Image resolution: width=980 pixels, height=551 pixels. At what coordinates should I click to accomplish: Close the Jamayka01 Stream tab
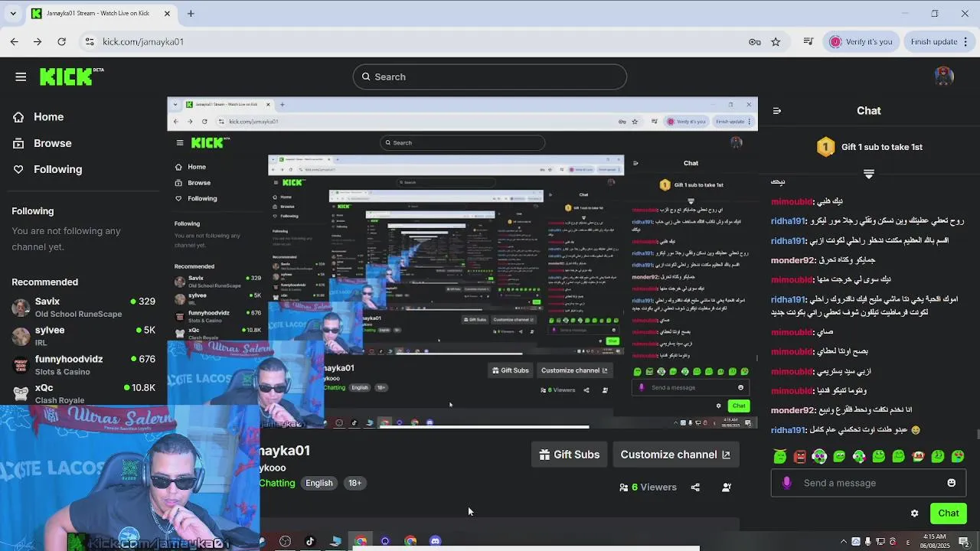click(168, 13)
